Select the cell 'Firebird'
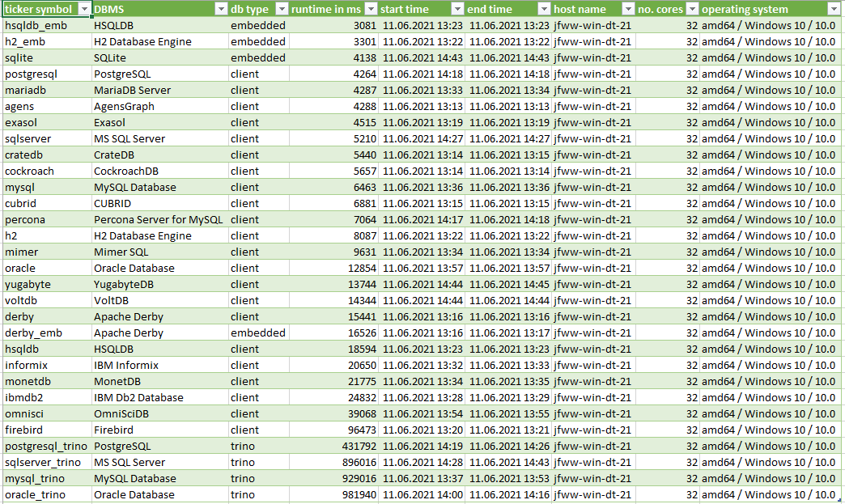Image resolution: width=845 pixels, height=504 pixels. 160,430
